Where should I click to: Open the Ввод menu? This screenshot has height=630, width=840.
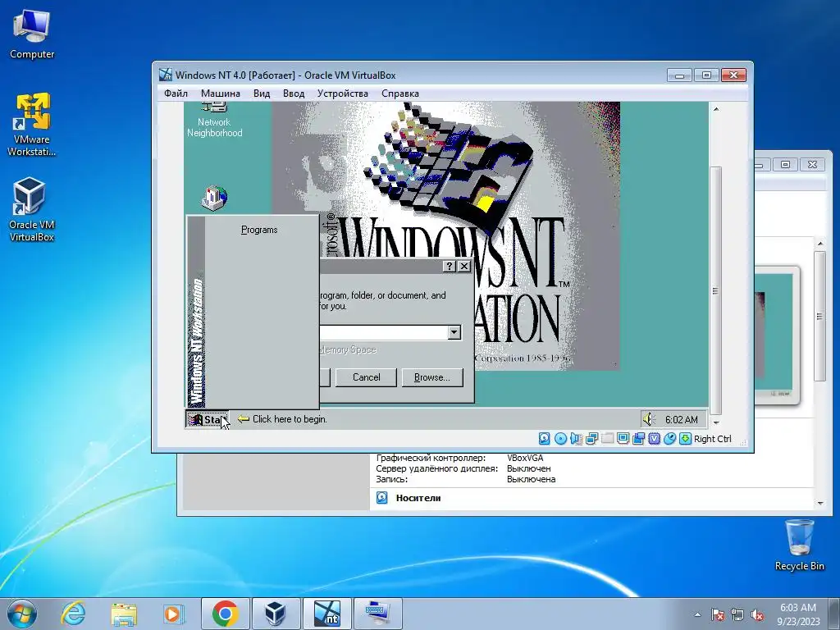pyautogui.click(x=294, y=94)
